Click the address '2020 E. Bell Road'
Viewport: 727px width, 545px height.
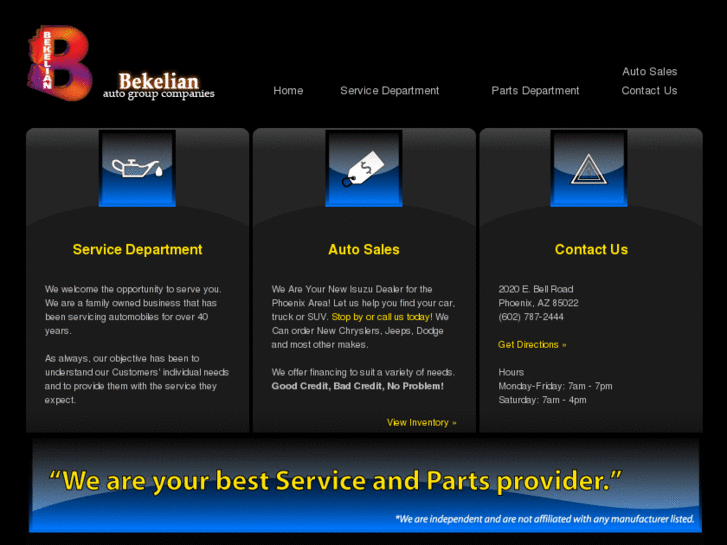click(x=536, y=289)
